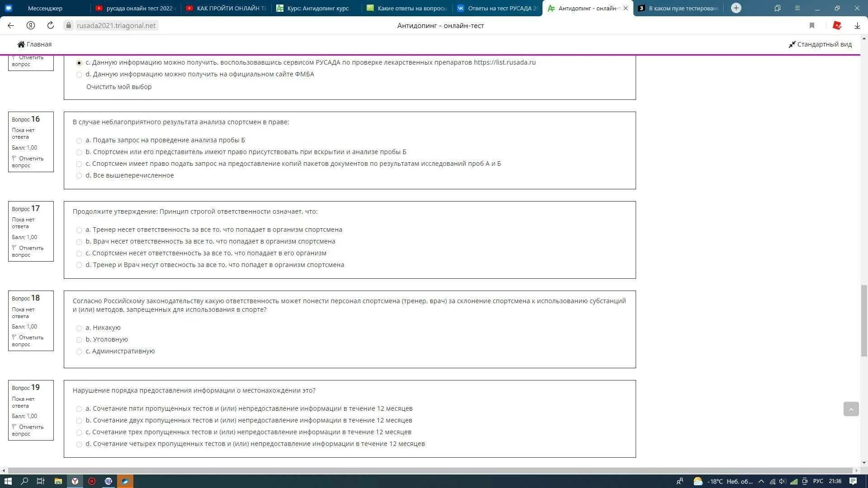Click the back navigation arrow icon
The width and height of the screenshot is (868, 488).
pos(11,25)
